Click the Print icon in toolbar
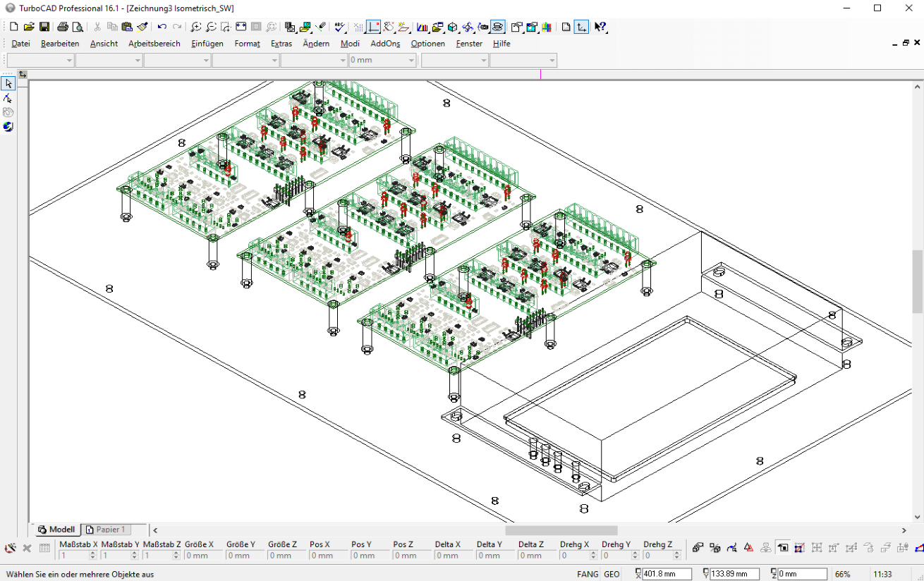The image size is (924, 581). [x=63, y=27]
